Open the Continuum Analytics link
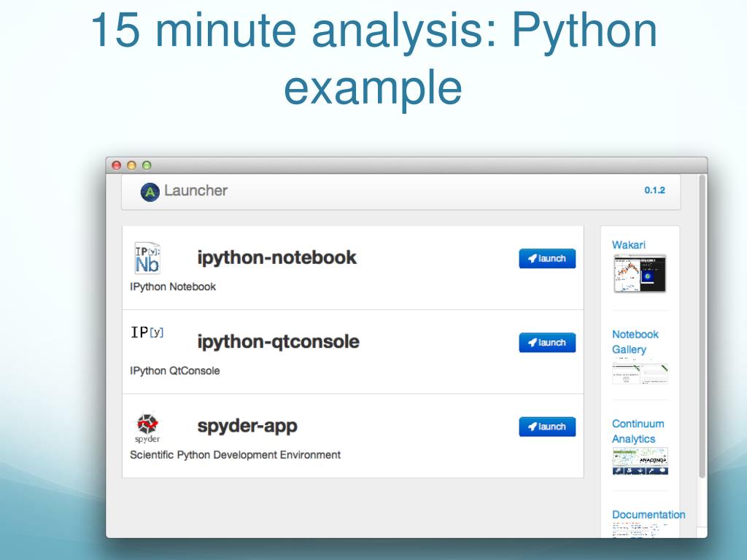 638,432
